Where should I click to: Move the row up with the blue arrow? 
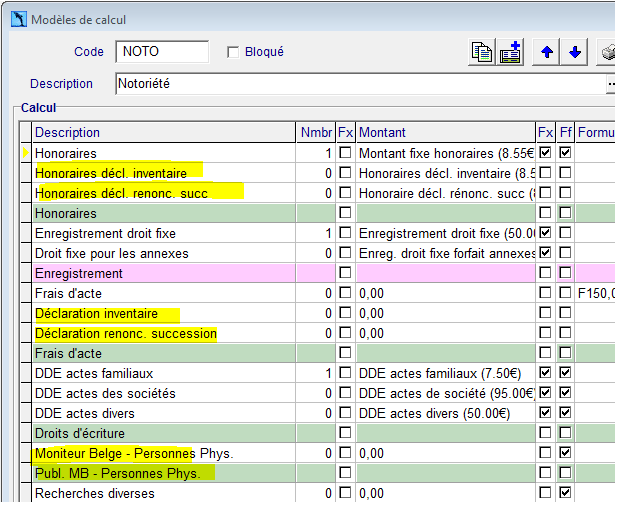(546, 52)
